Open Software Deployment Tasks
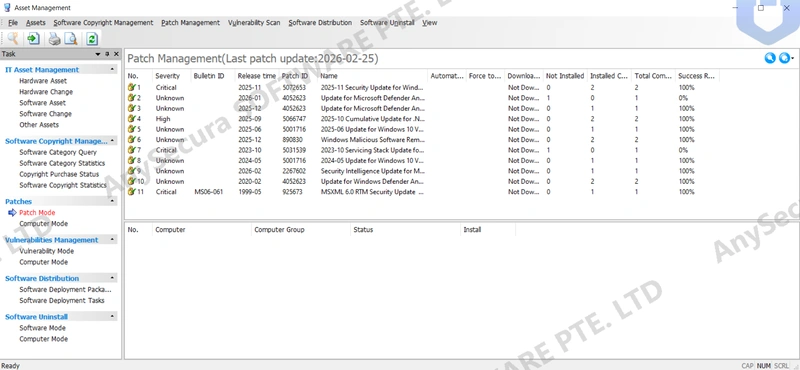 click(62, 300)
